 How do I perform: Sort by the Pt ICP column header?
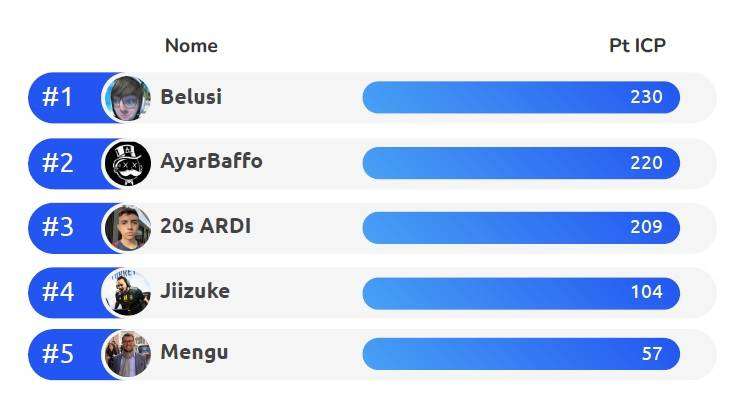[x=637, y=46]
